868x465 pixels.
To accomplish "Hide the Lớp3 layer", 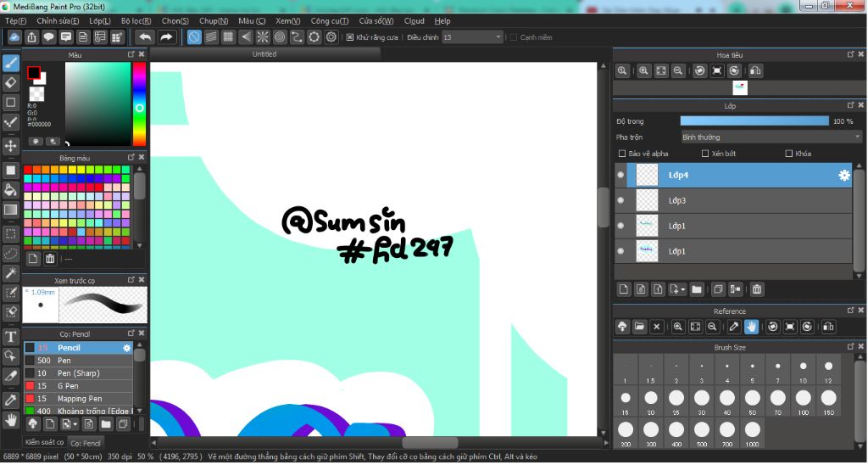I will 620,200.
